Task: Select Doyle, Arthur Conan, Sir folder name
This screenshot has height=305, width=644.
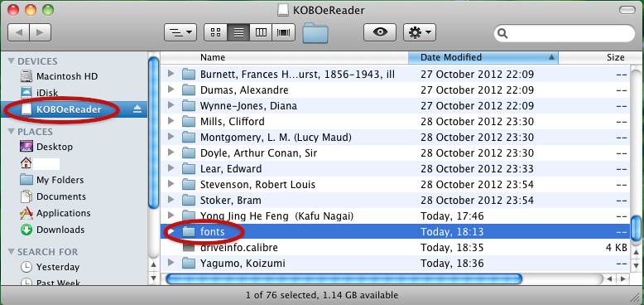Action: click(259, 152)
